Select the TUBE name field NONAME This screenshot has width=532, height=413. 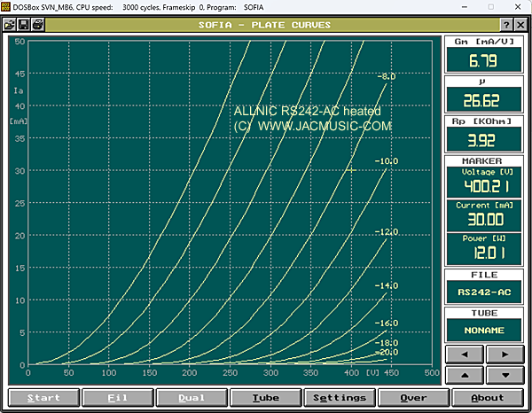coord(484,329)
